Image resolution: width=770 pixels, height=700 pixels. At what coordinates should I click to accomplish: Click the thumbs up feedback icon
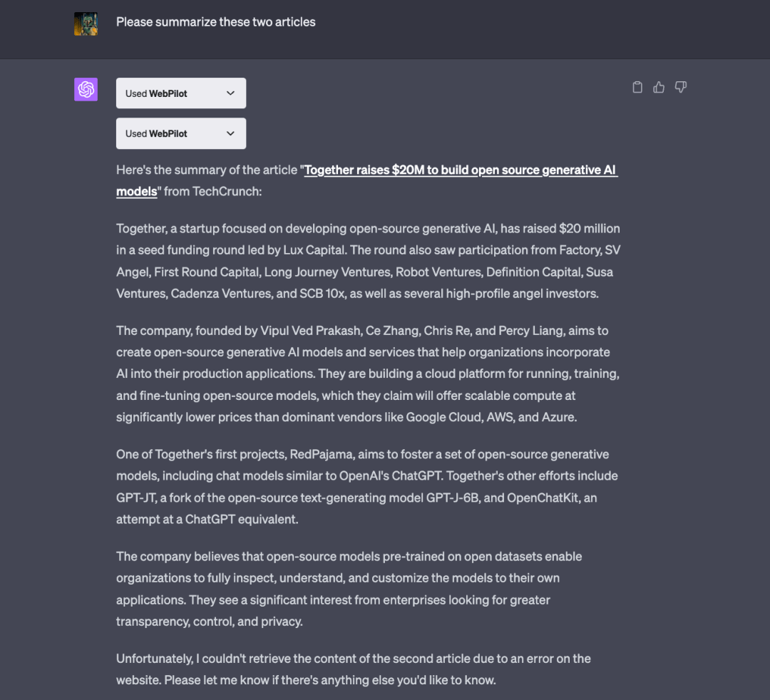coord(659,87)
